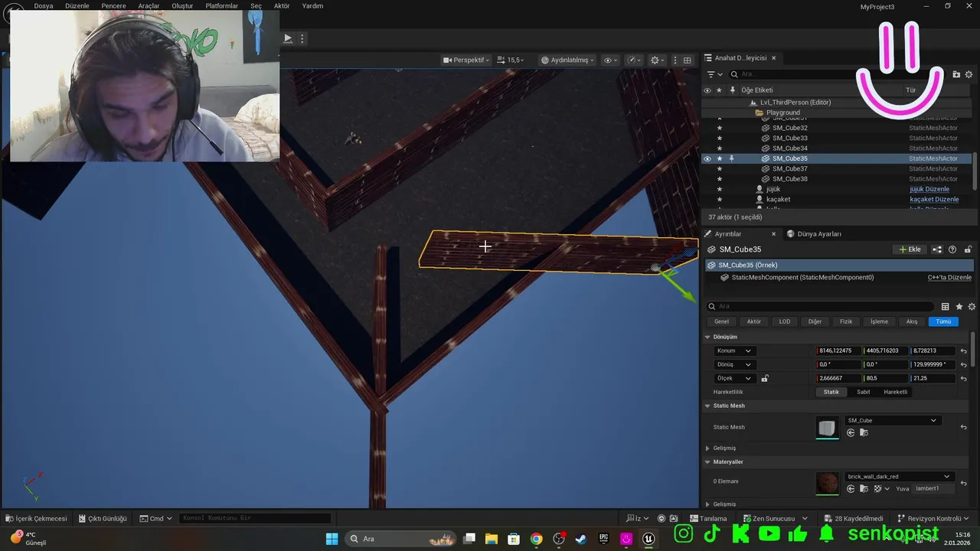Open the Platformlar menu
Image resolution: width=980 pixels, height=551 pixels.
click(x=222, y=6)
